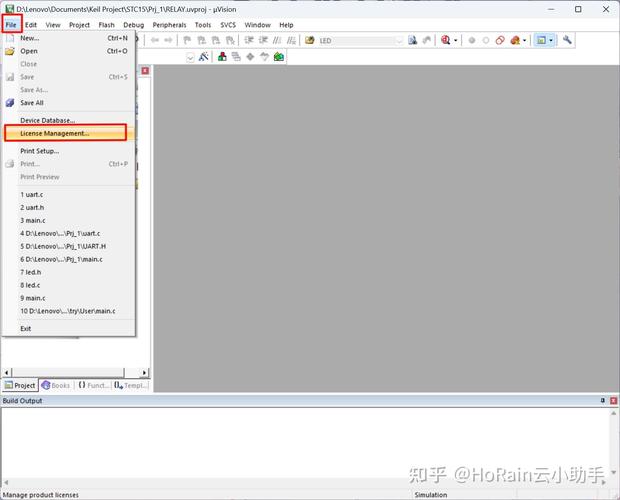Click the Unindent Selection icon
Image resolution: width=620 pixels, height=500 pixels.
point(263,40)
